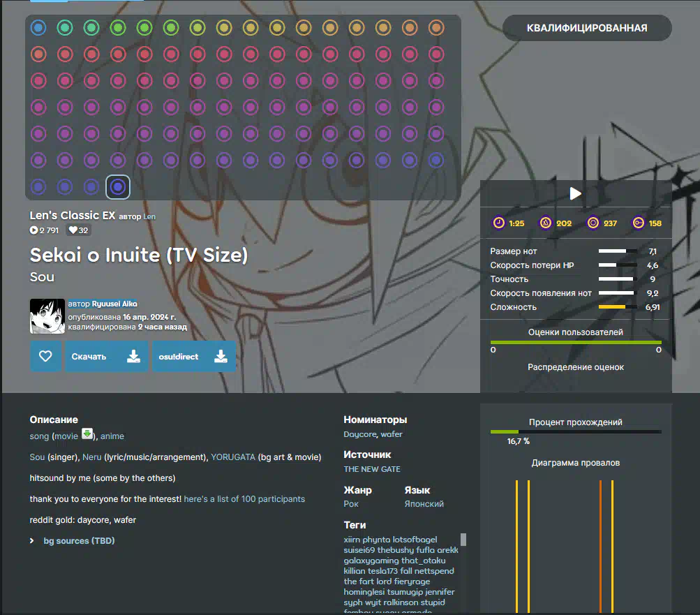
Task: Click the osu!direct button label
Action: pyautogui.click(x=179, y=357)
